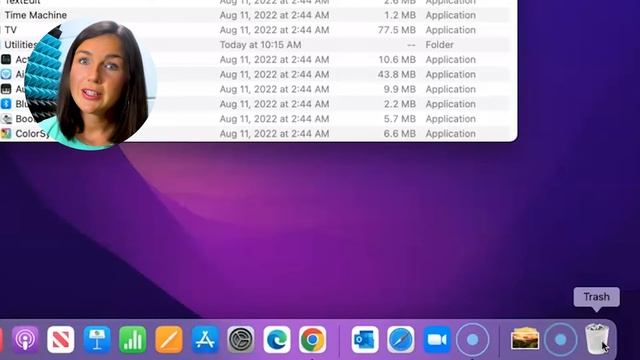Select the Audio MIDI Setup icon row

(x=6, y=89)
